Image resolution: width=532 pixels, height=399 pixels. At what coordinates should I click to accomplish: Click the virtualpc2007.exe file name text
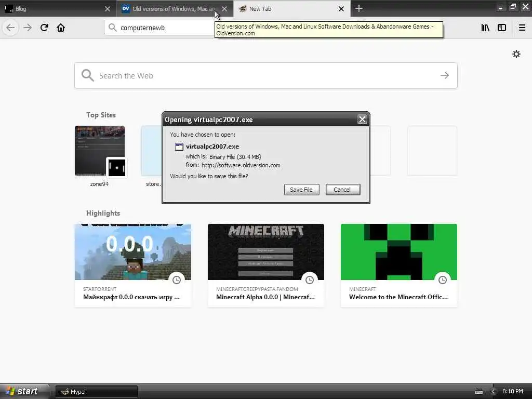tap(212, 147)
